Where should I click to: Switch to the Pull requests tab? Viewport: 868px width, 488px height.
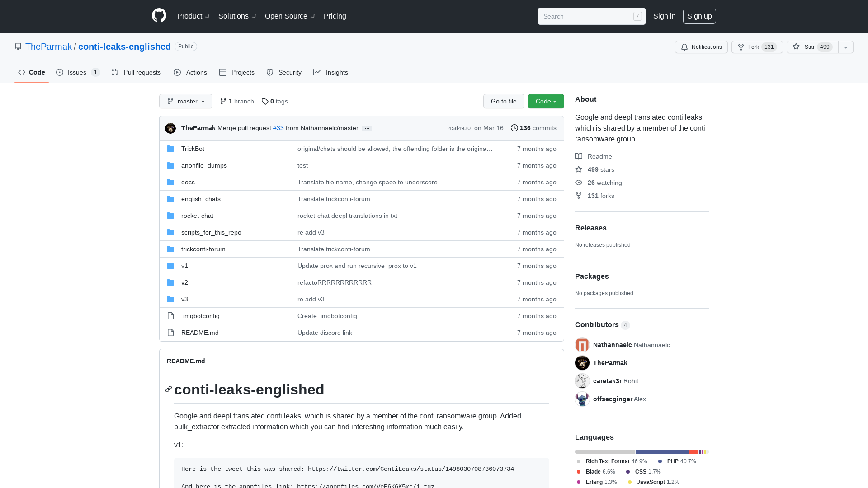(136, 72)
